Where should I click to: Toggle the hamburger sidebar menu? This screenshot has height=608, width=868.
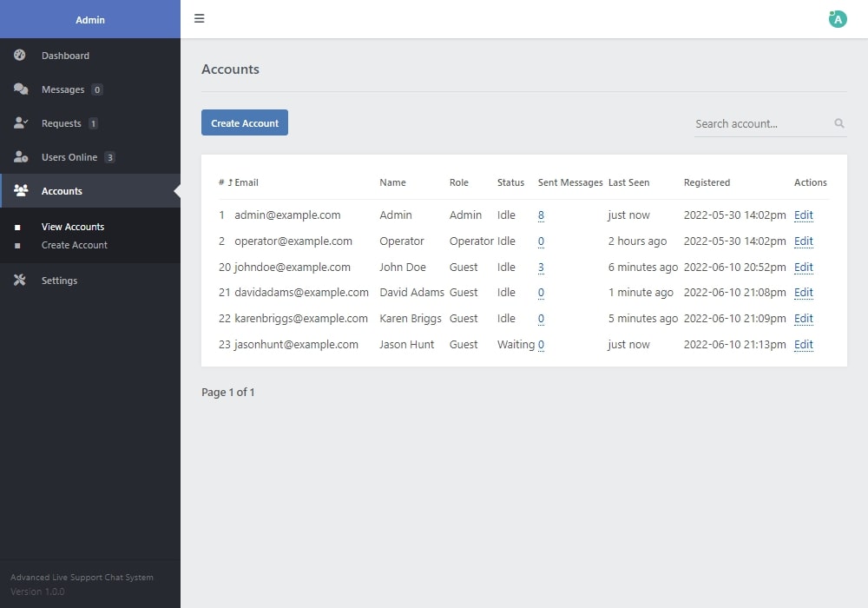coord(200,18)
